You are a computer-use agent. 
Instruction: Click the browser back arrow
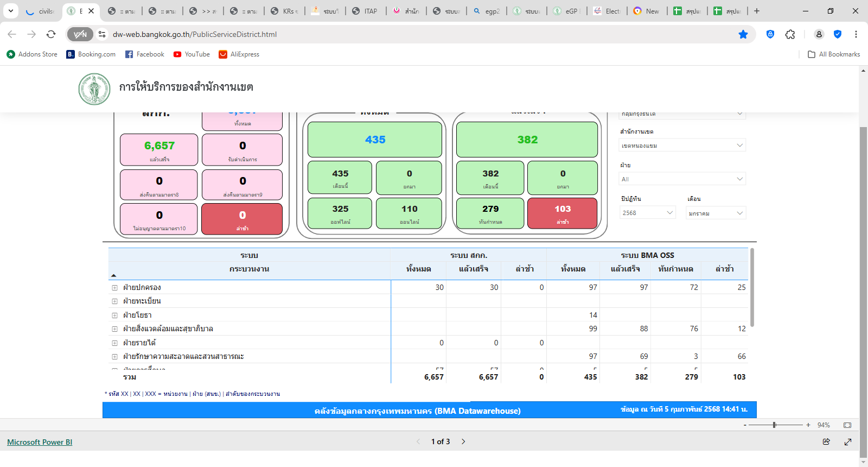12,34
